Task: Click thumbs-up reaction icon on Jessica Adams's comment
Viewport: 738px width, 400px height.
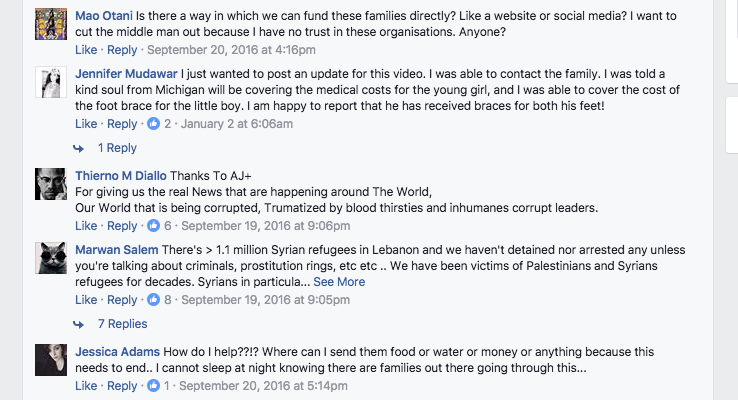Action: [x=153, y=386]
